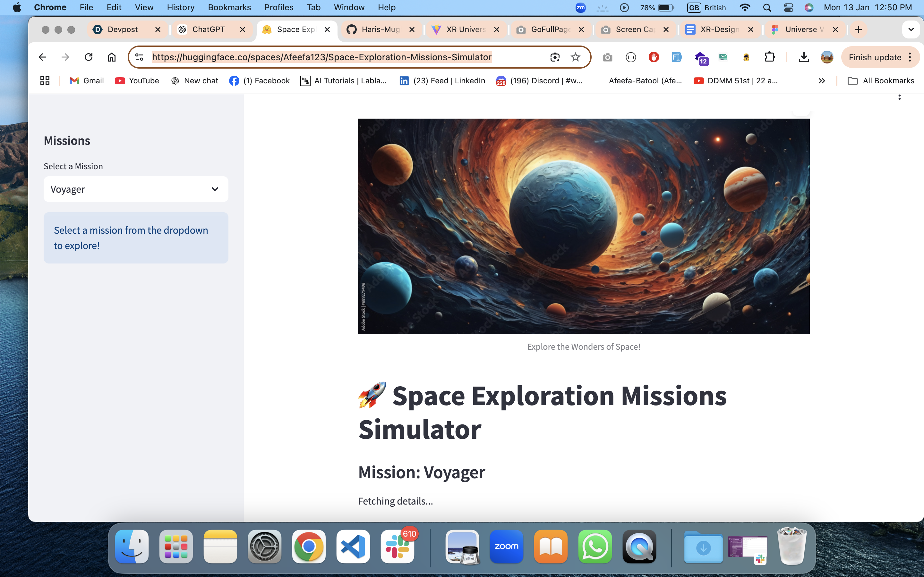Click the space planets banner image
This screenshot has height=577, width=924.
pyautogui.click(x=583, y=226)
